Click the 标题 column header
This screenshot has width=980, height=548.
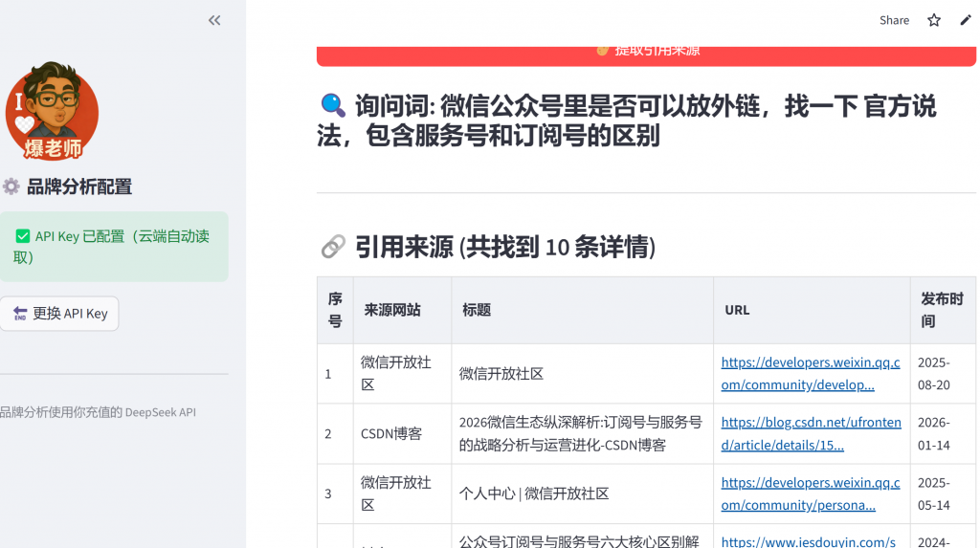tap(582, 310)
